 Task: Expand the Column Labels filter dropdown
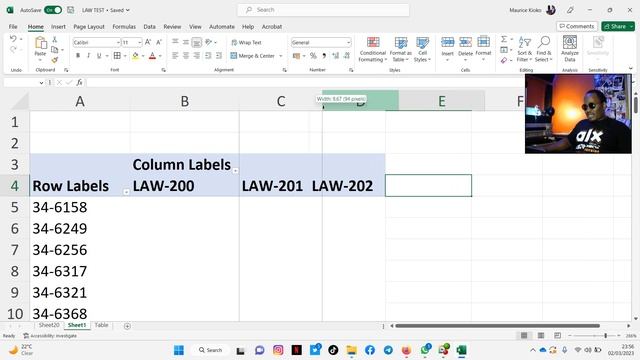tap(236, 171)
